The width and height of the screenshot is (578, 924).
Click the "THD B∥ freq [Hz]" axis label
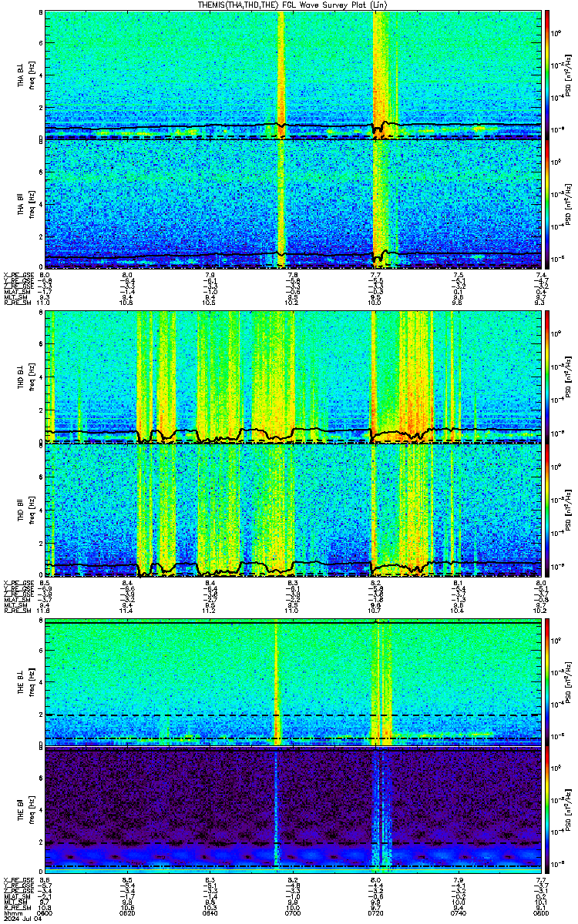tap(25, 511)
